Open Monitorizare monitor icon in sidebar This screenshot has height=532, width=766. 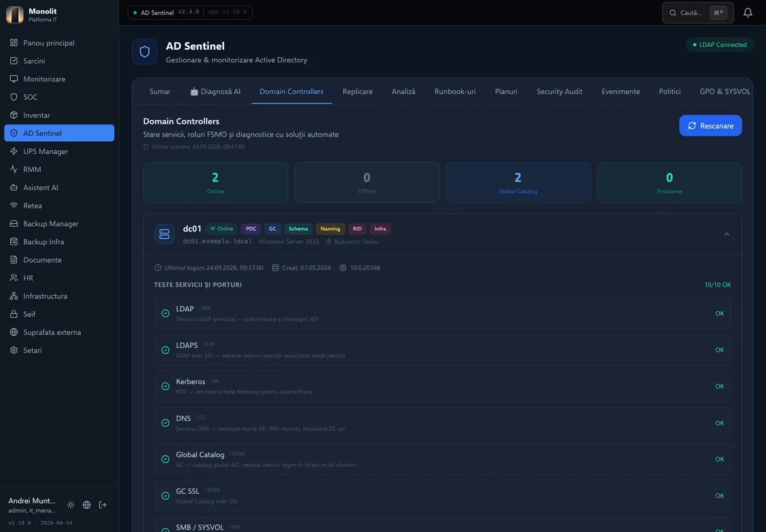click(14, 79)
